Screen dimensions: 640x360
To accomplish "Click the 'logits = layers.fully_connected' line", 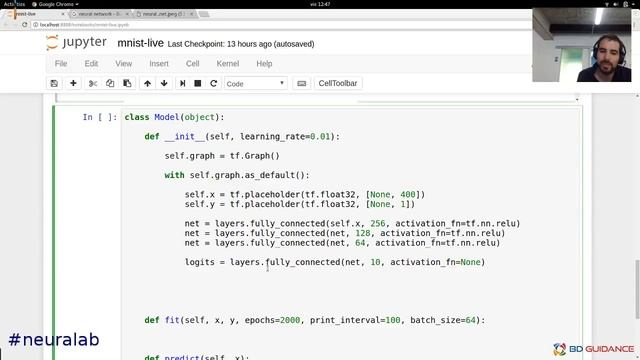I will tap(335, 262).
